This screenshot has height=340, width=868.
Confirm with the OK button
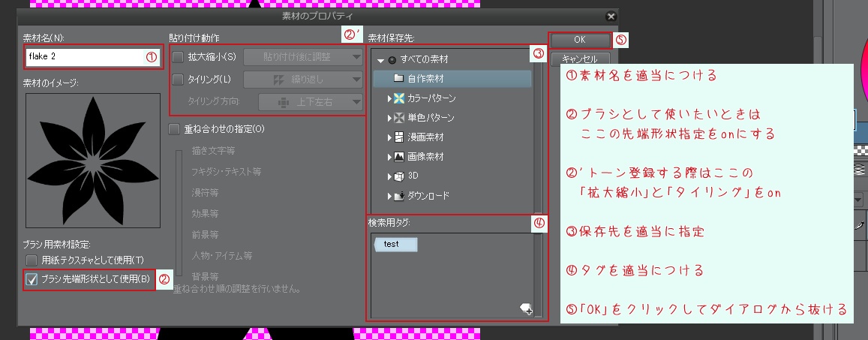click(x=579, y=40)
